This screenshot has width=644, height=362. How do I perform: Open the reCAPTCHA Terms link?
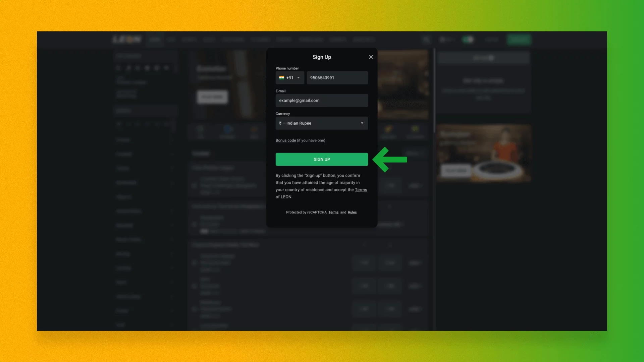point(333,213)
